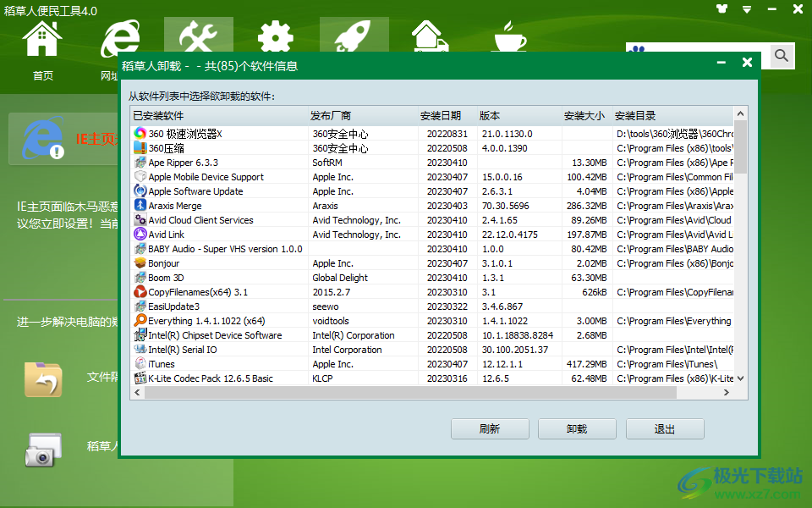Close the 稻草人卸载 dialog

click(x=747, y=63)
